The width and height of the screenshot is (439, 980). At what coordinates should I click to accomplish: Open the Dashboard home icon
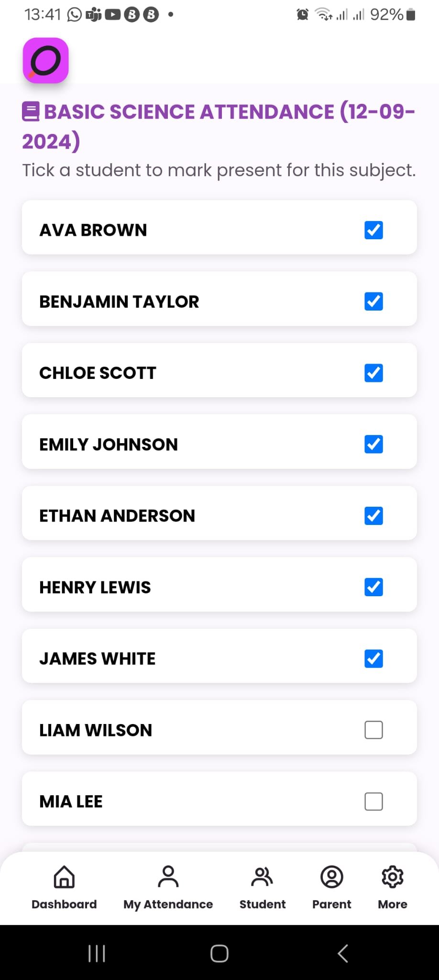[64, 877]
